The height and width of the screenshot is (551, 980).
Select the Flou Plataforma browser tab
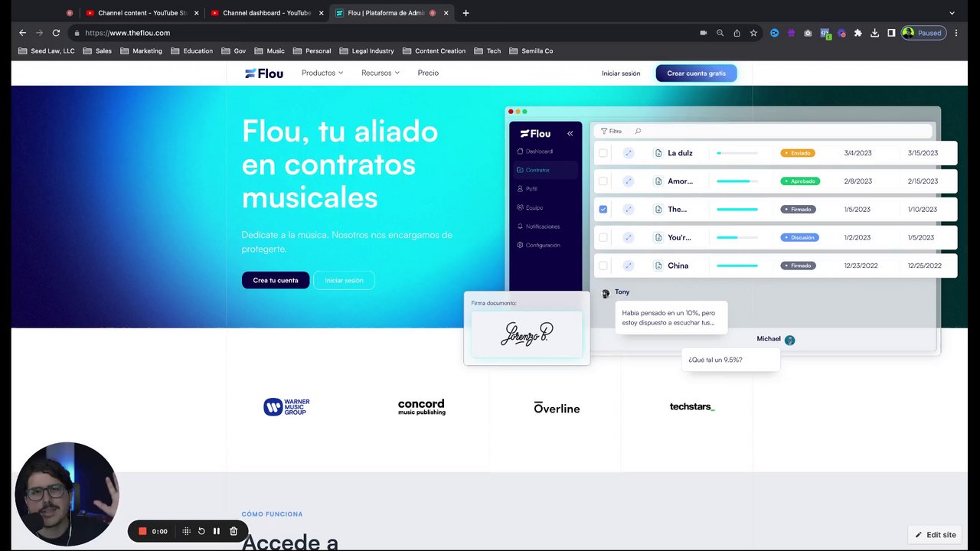click(392, 13)
